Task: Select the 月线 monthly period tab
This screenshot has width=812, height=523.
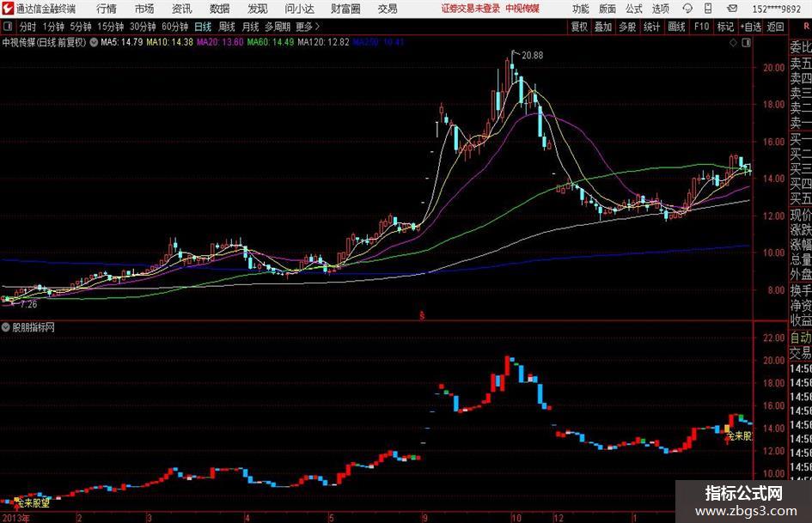Action: point(250,27)
